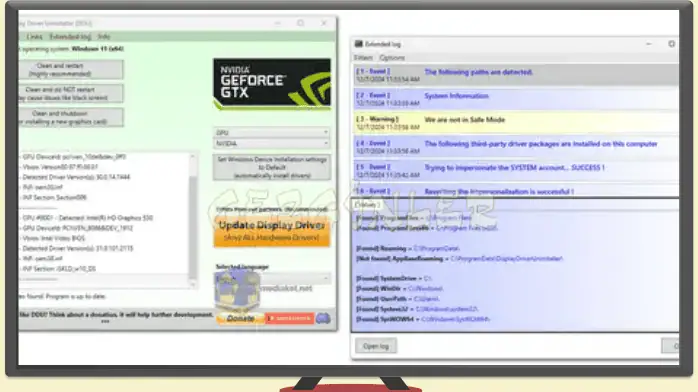Screen dimensions: 698x392
Task: Click the 'Windows 11 (x64)' operating system text
Action: (x=97, y=48)
